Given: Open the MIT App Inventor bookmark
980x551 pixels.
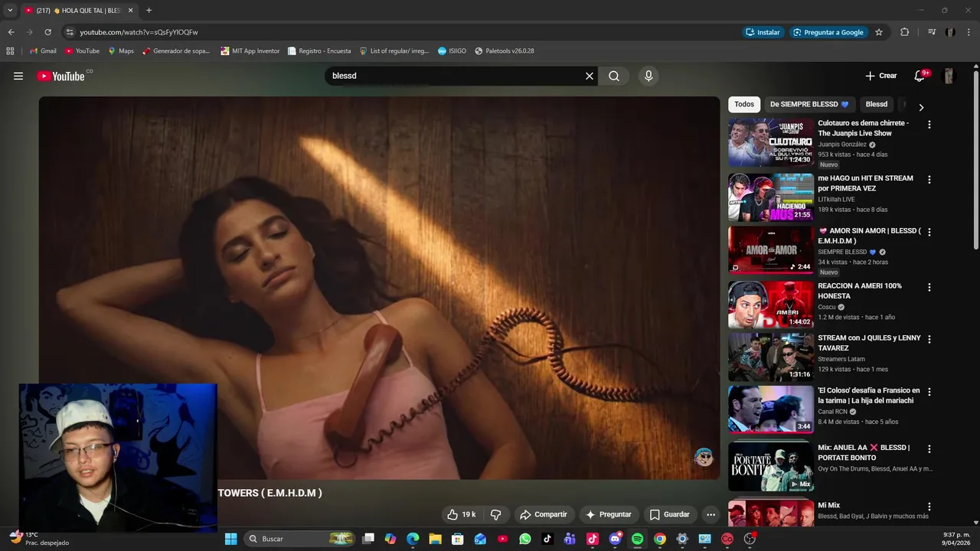Looking at the screenshot, I should 250,51.
